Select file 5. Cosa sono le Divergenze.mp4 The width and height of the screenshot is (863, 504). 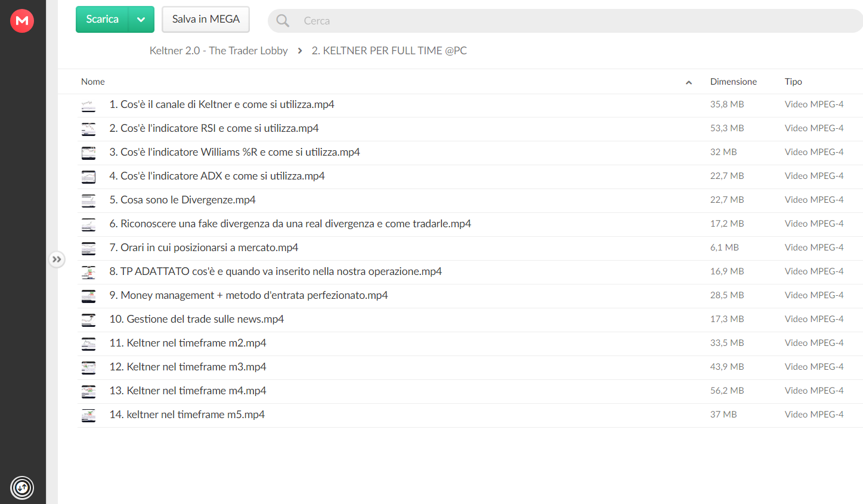[x=470, y=200]
